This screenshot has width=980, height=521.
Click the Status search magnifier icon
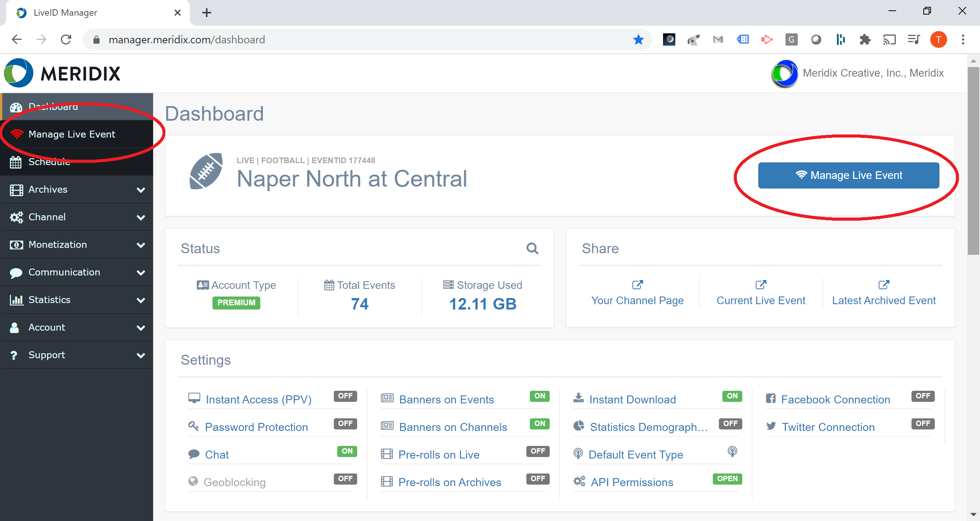pyautogui.click(x=532, y=249)
